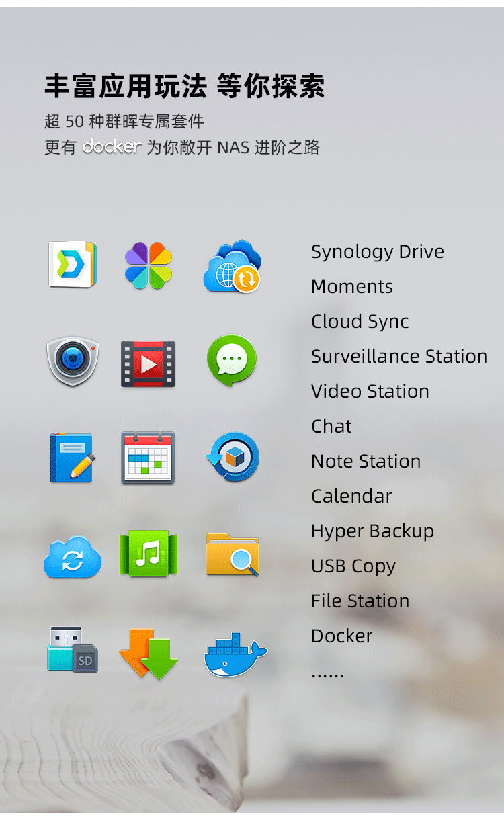Viewport: 504px width, 819px height.
Task: Open the Docker whale icon
Action: pyautogui.click(x=235, y=654)
